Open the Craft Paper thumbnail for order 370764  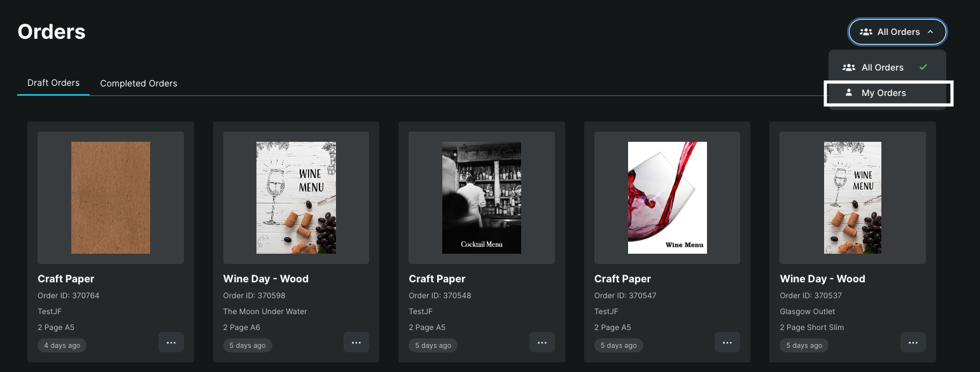(x=111, y=198)
